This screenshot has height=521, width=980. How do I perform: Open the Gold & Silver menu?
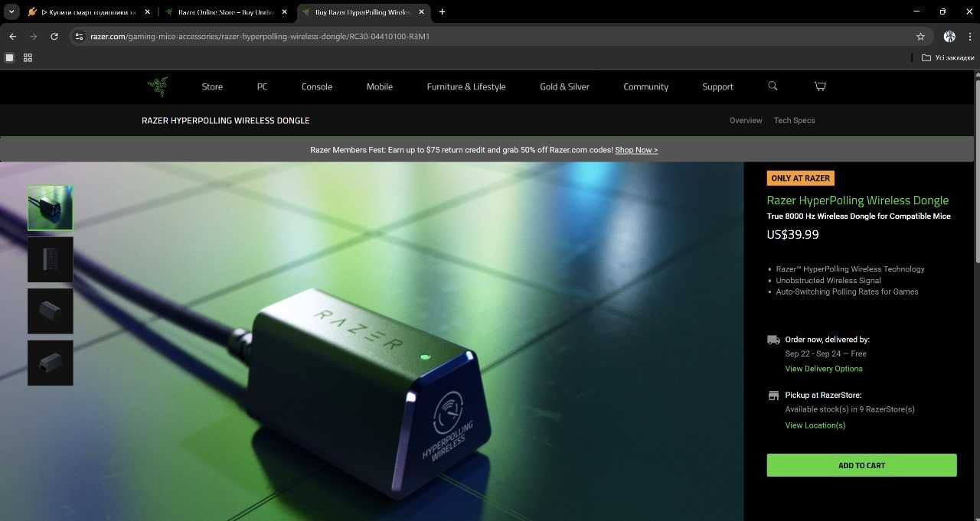[x=564, y=86]
